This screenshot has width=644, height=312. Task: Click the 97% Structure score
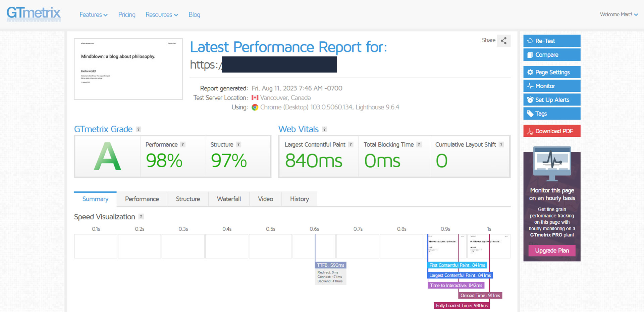point(229,161)
